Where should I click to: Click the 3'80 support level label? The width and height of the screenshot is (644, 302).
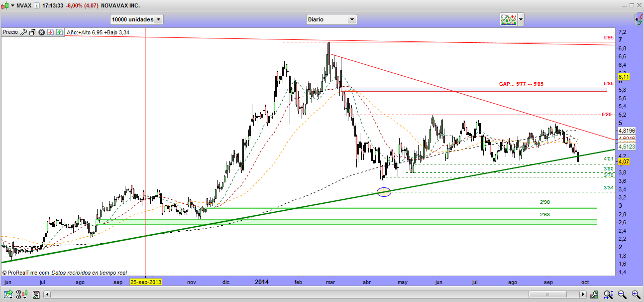[x=608, y=169]
